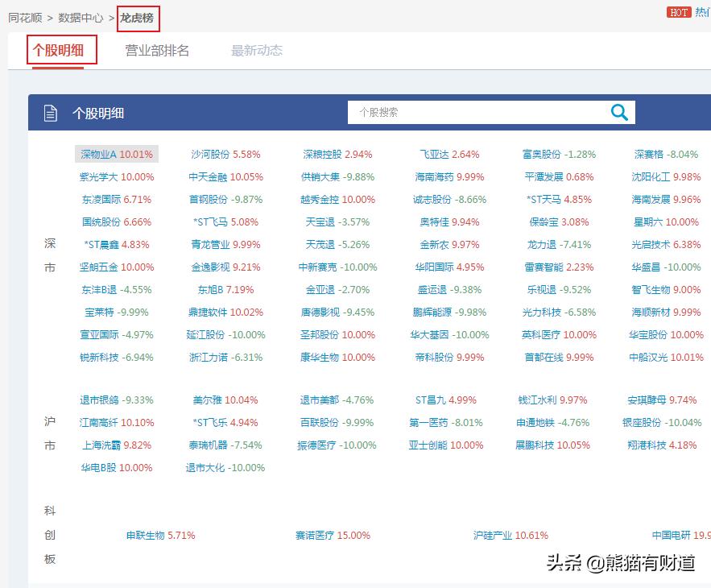The width and height of the screenshot is (711, 588).
Task: Click the search magnifier icon
Action: point(619,112)
